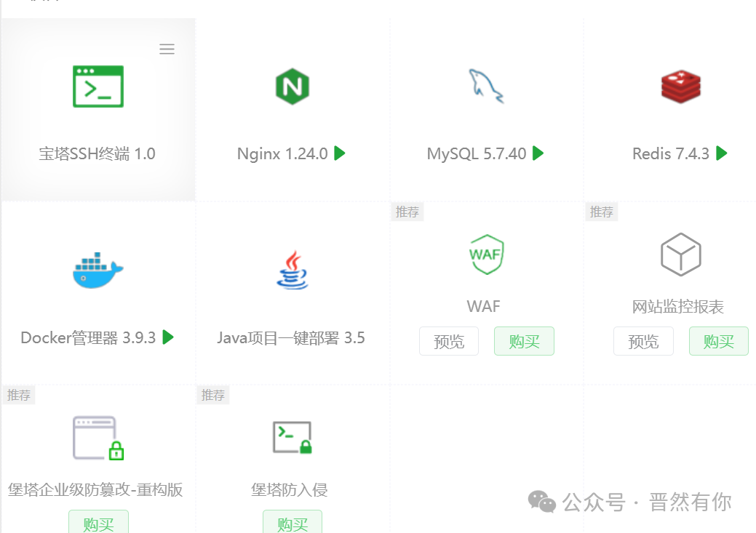This screenshot has height=533, width=756.
Task: Click the green play arrow beside Redis 7.4.3
Action: point(721,153)
